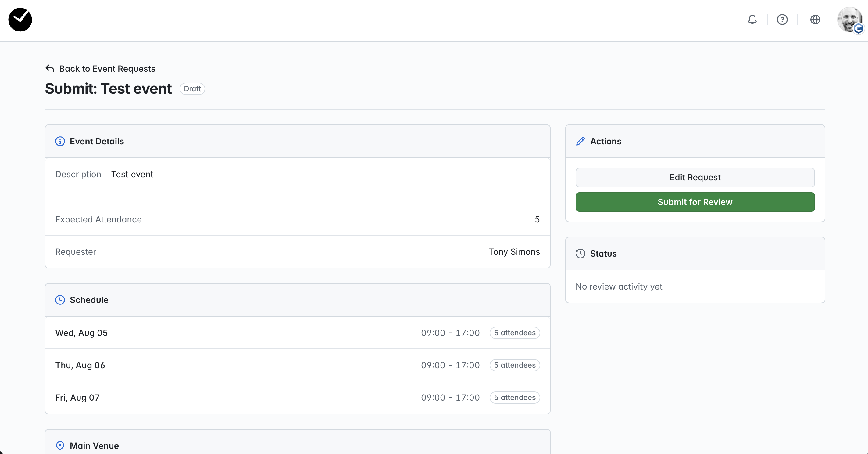Screen dimensions: 868x454
Task: Click the Actions panel heading
Action: click(605, 141)
